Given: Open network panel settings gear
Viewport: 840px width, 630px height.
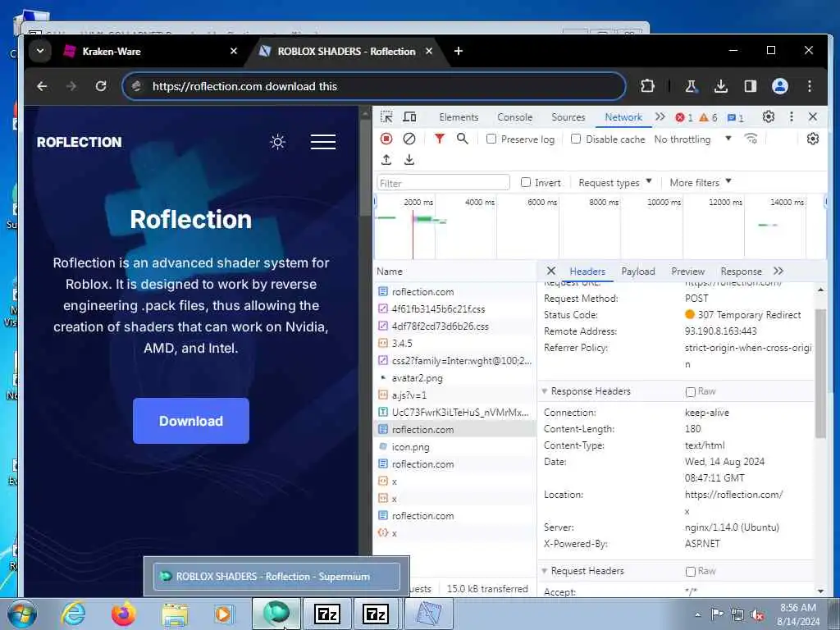Looking at the screenshot, I should [813, 139].
